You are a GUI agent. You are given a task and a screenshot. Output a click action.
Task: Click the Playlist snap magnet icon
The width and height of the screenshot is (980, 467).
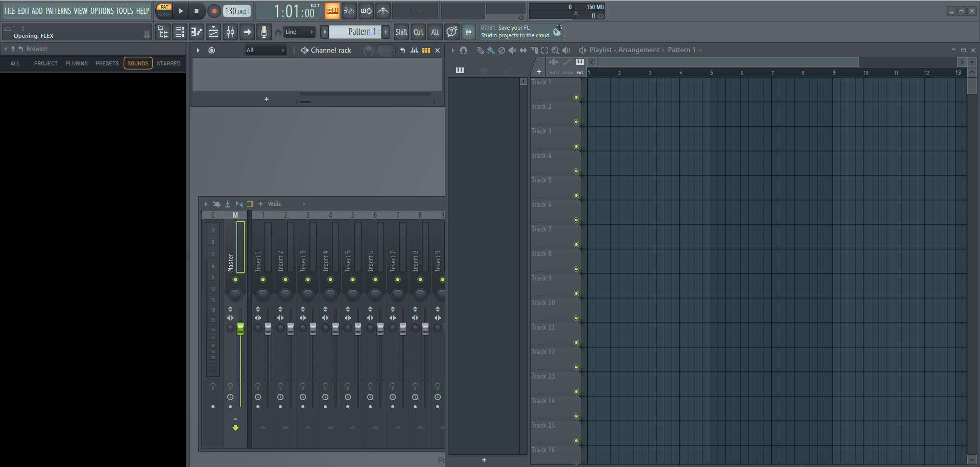coord(463,50)
